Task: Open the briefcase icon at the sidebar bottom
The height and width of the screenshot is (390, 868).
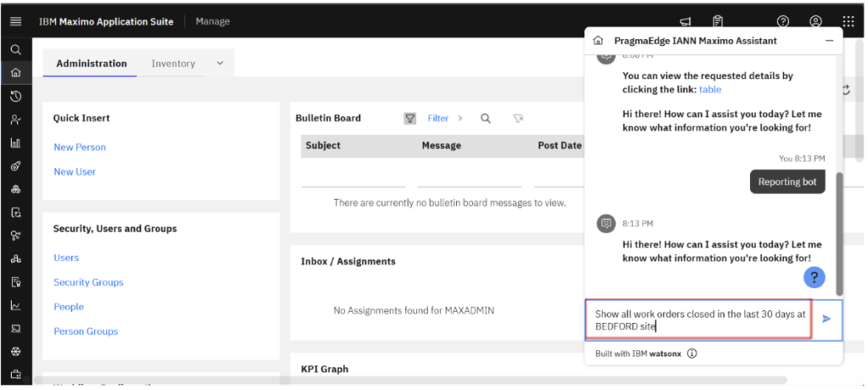Action: (15, 375)
